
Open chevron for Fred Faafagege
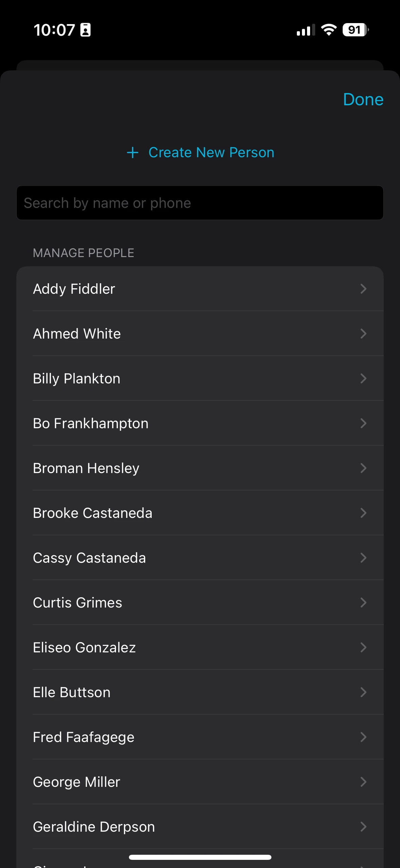(x=363, y=737)
